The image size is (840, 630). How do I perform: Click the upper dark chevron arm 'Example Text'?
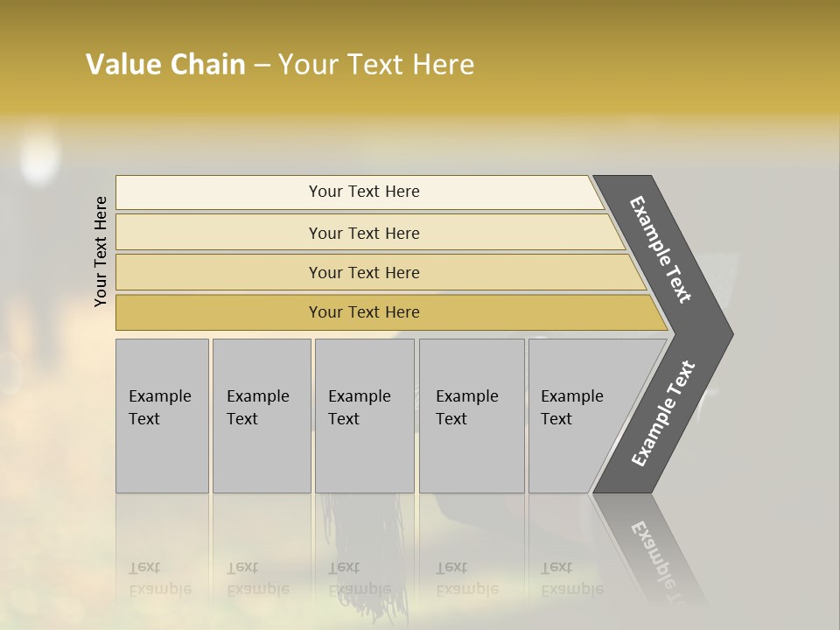click(660, 248)
